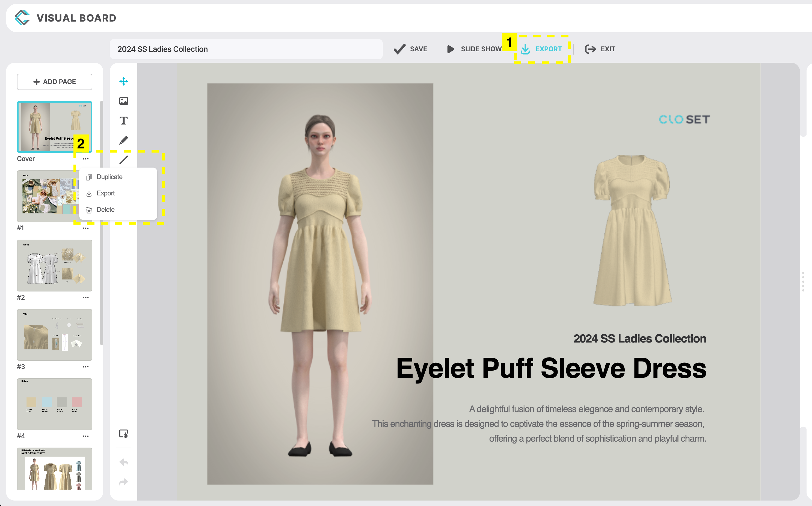The width and height of the screenshot is (812, 506).
Task: Select Delete in the context menu
Action: 106,210
